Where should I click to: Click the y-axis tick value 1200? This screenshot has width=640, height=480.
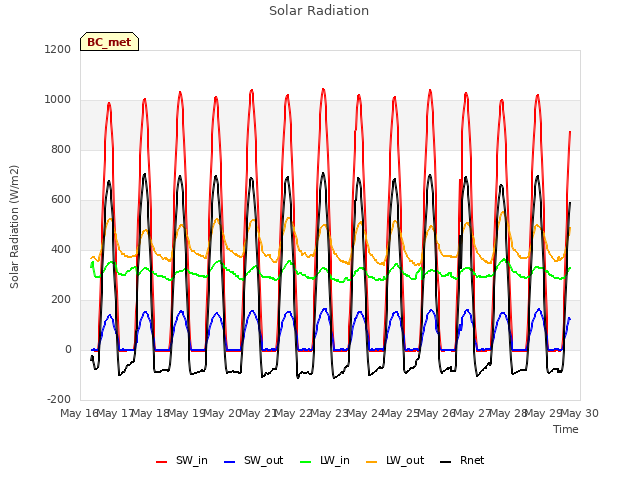point(58,49)
